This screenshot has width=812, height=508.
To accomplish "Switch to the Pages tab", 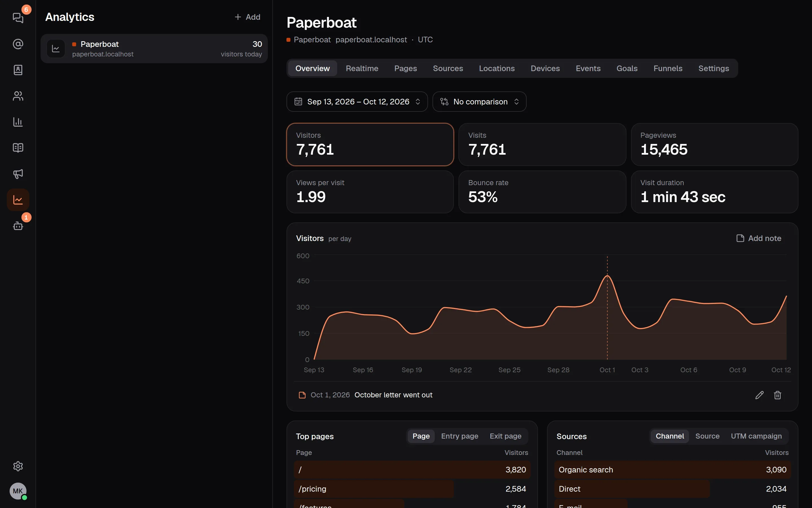I will point(405,69).
